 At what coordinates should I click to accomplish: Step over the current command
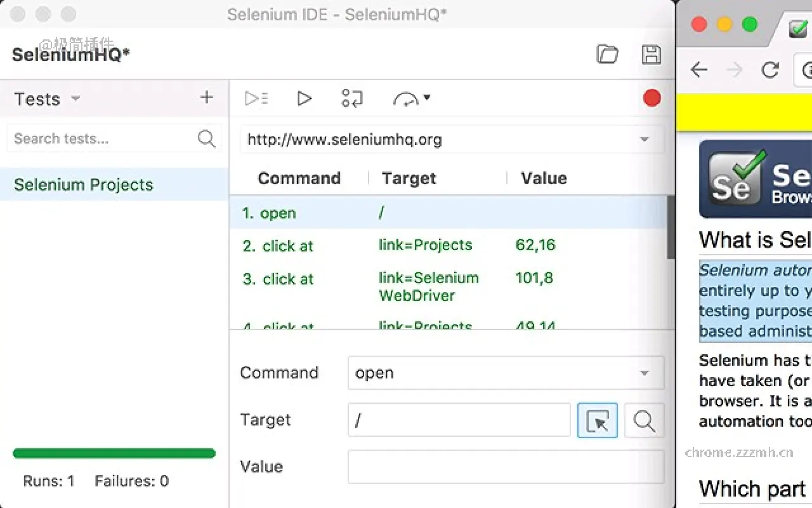tap(351, 98)
